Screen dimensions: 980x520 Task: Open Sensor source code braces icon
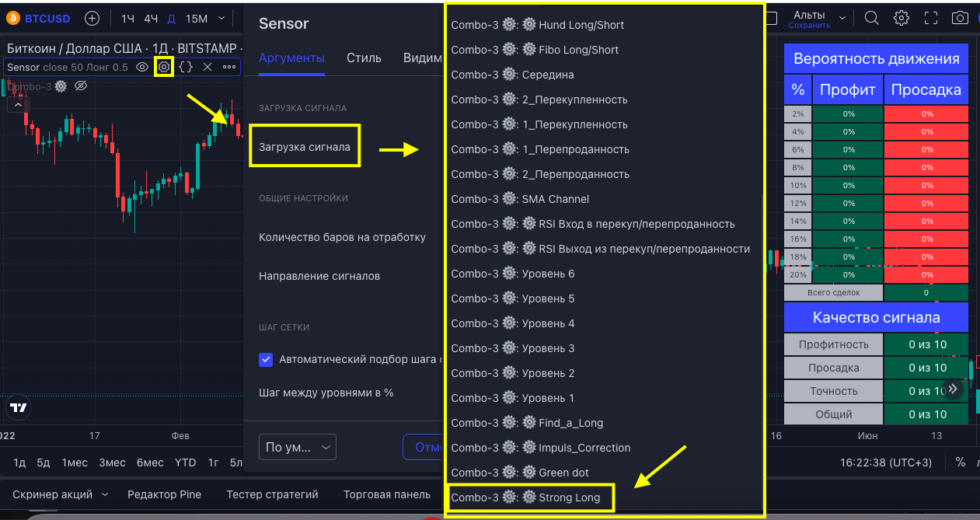point(186,67)
